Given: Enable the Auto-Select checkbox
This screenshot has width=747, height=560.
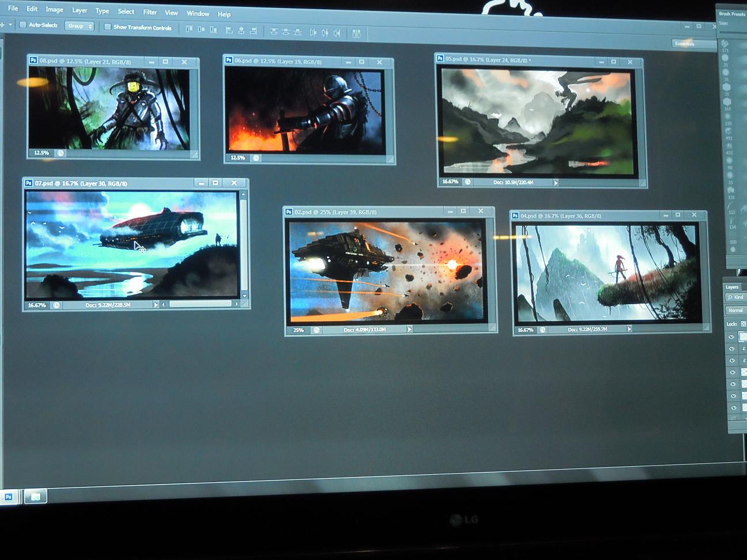Looking at the screenshot, I should pyautogui.click(x=23, y=25).
